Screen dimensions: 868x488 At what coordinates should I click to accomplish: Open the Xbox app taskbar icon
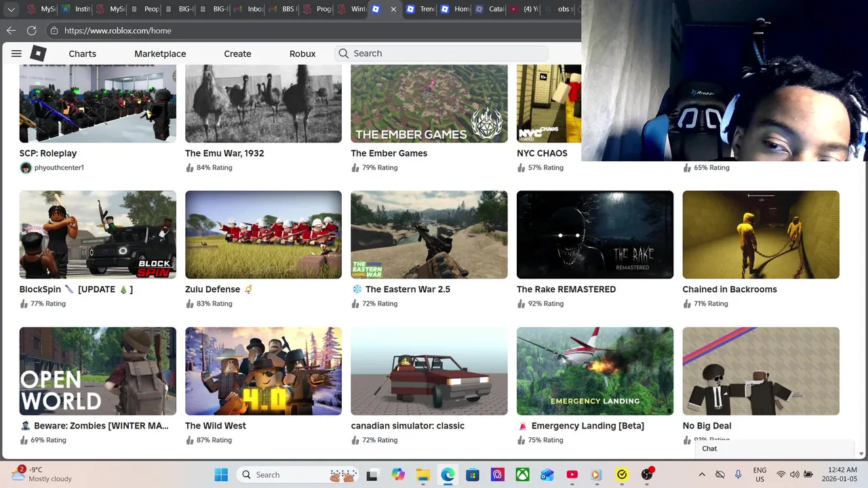pyautogui.click(x=522, y=475)
